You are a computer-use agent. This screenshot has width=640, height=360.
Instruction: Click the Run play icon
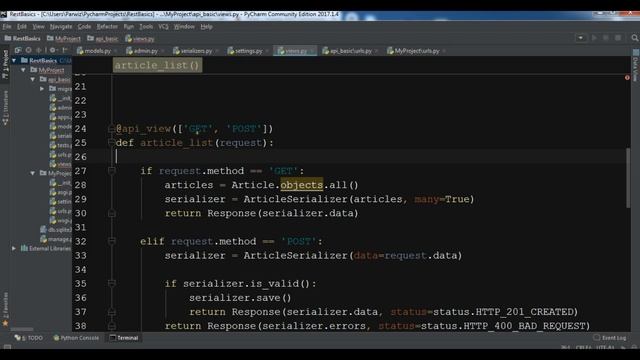click(594, 38)
